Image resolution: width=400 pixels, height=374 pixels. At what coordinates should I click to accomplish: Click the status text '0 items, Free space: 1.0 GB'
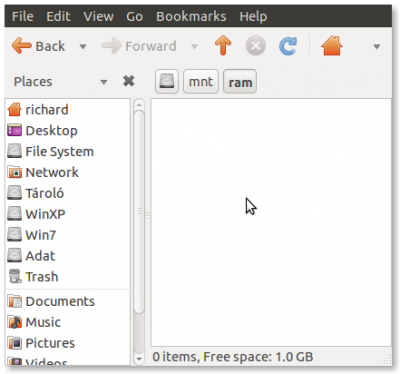[233, 357]
